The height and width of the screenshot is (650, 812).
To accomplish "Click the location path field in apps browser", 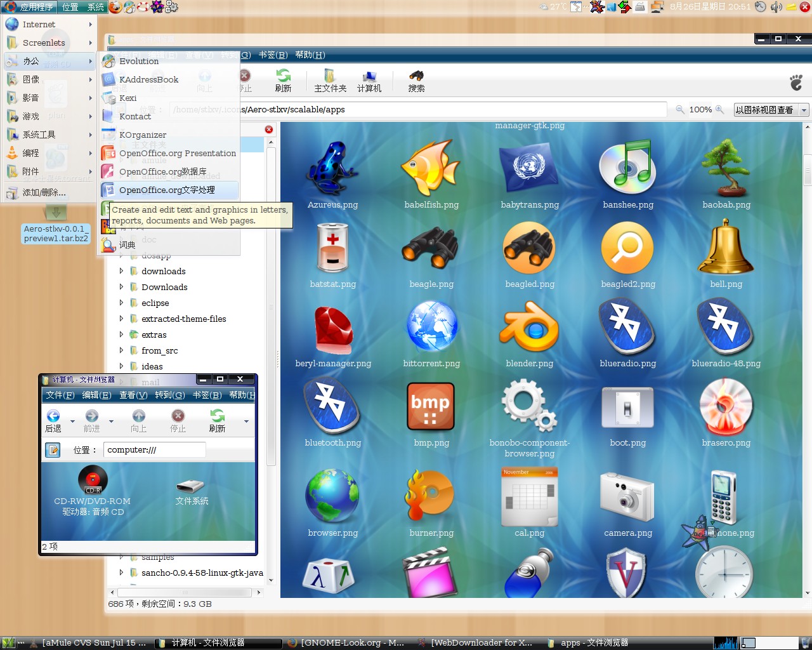I will (419, 109).
